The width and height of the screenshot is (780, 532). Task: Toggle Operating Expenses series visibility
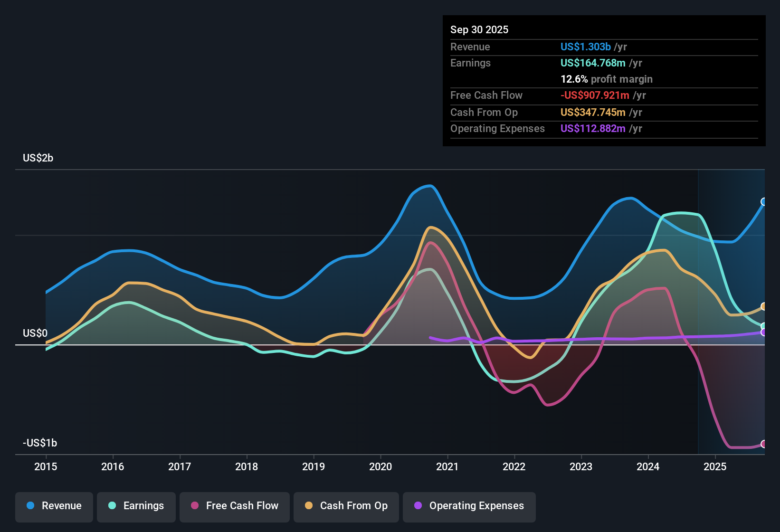469,506
